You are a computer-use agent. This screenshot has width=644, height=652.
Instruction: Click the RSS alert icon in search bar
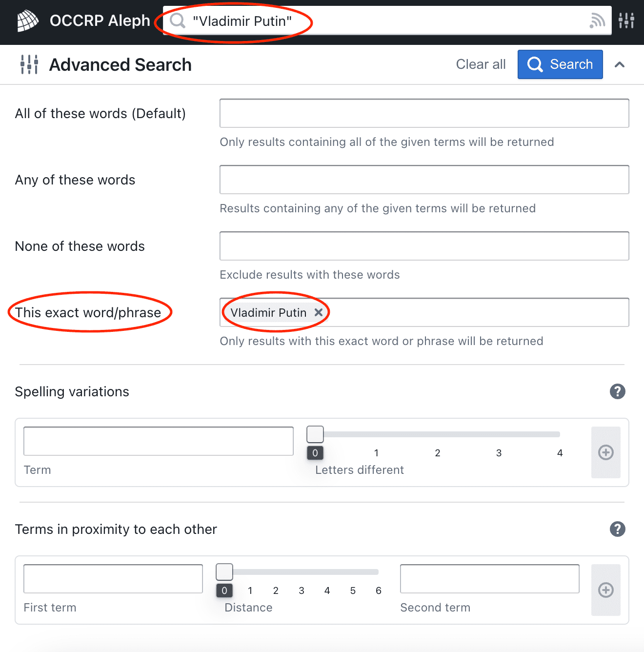[597, 20]
